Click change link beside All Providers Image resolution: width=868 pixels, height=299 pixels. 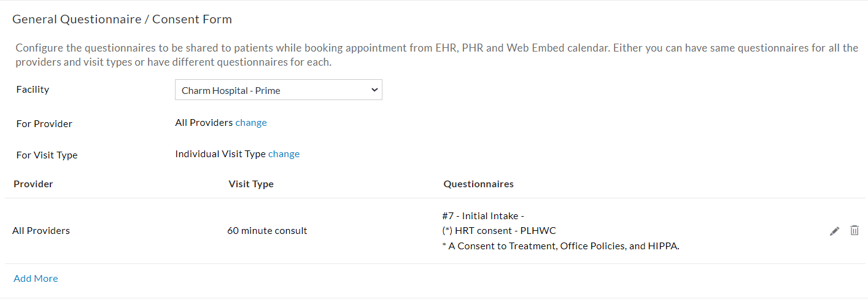(x=251, y=122)
